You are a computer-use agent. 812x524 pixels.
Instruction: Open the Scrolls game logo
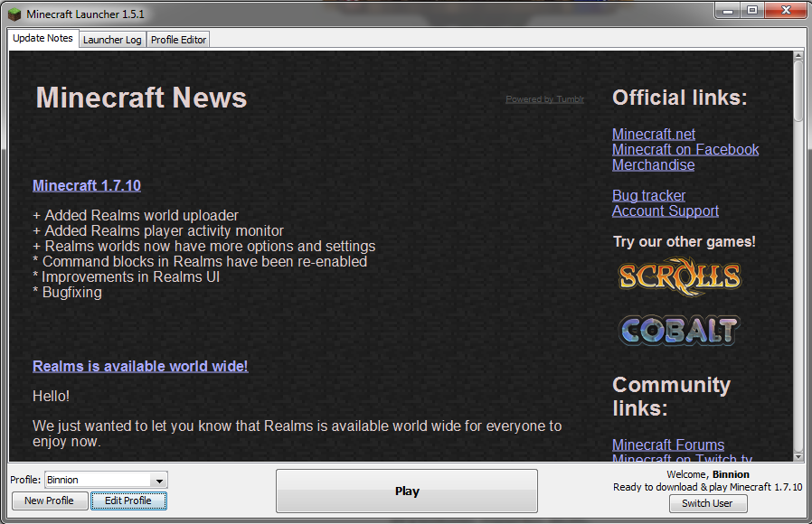pos(680,277)
